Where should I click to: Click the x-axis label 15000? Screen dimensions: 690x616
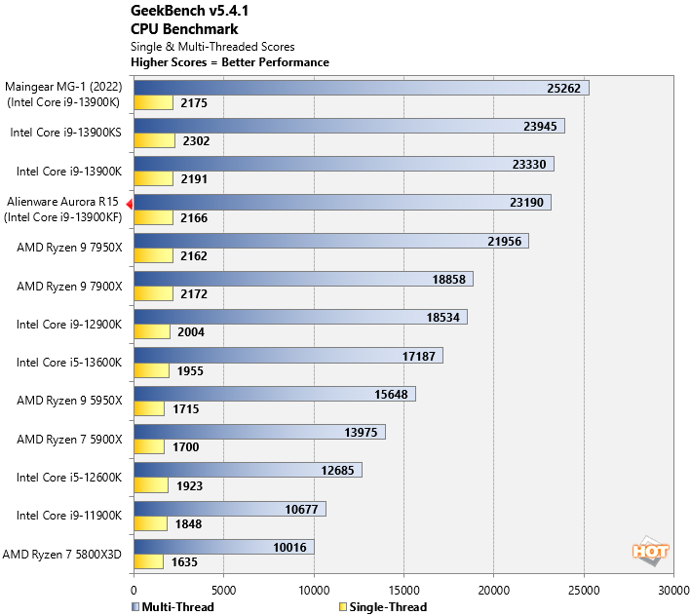(404, 590)
